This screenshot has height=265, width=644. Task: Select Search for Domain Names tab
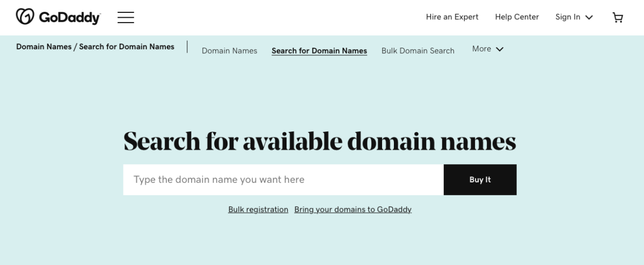tap(319, 50)
